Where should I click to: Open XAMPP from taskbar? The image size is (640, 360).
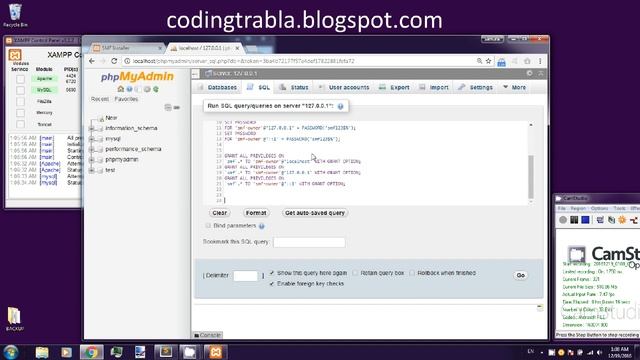coord(216,352)
